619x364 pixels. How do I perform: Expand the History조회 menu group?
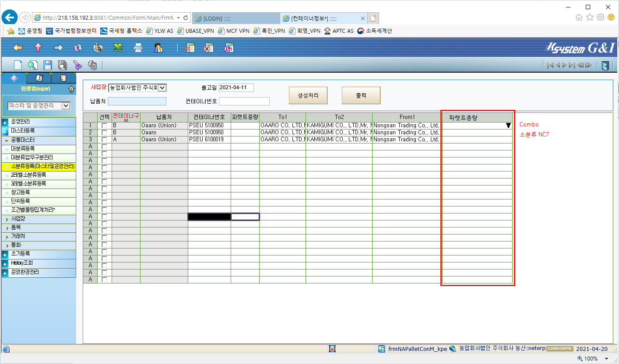click(x=5, y=263)
